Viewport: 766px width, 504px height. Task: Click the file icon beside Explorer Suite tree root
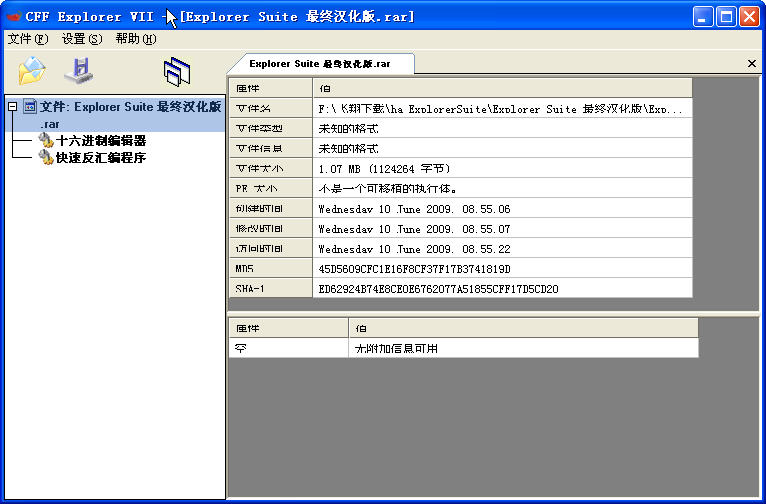pos(30,106)
